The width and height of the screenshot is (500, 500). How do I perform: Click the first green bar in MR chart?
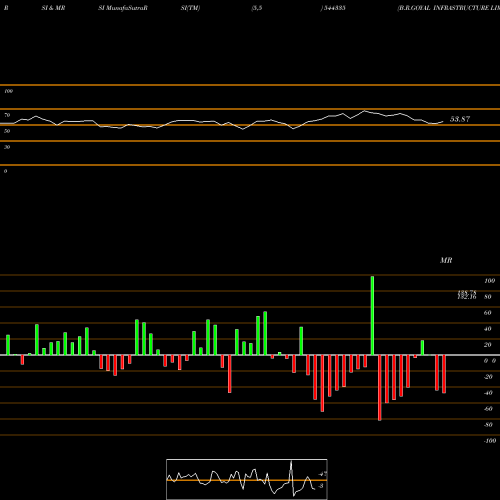(8, 345)
